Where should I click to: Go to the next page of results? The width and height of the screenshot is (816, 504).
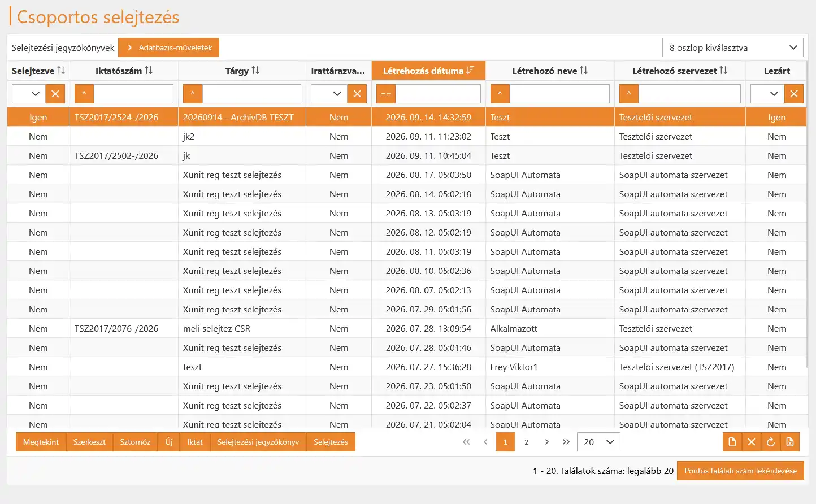point(546,442)
